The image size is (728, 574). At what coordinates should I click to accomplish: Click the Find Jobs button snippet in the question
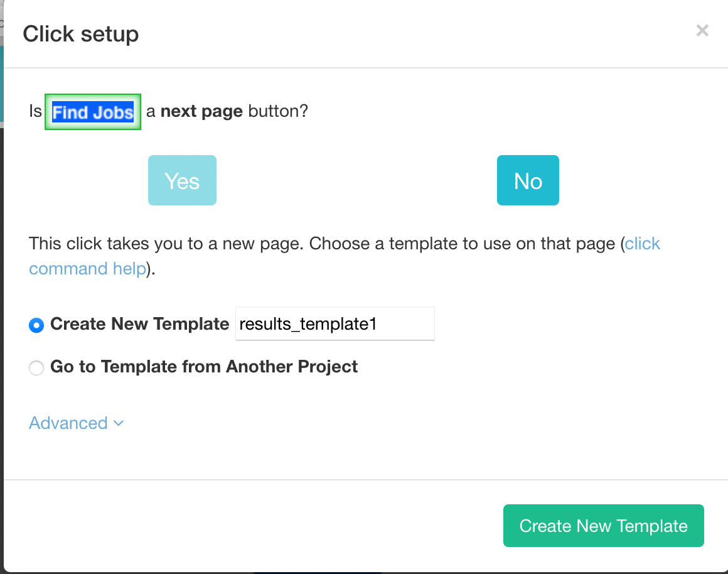[x=92, y=112]
